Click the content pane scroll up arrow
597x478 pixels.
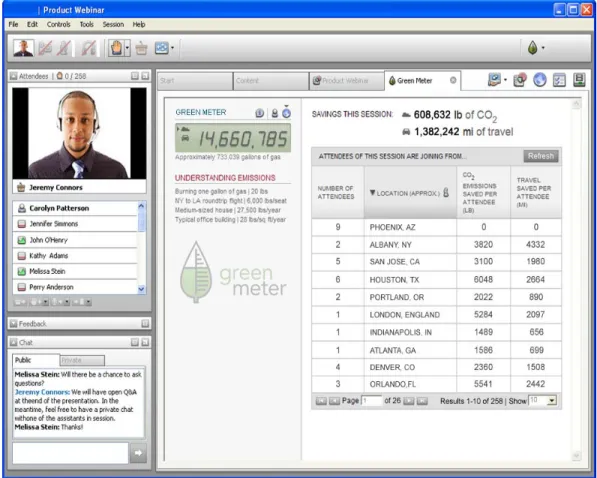[576, 103]
